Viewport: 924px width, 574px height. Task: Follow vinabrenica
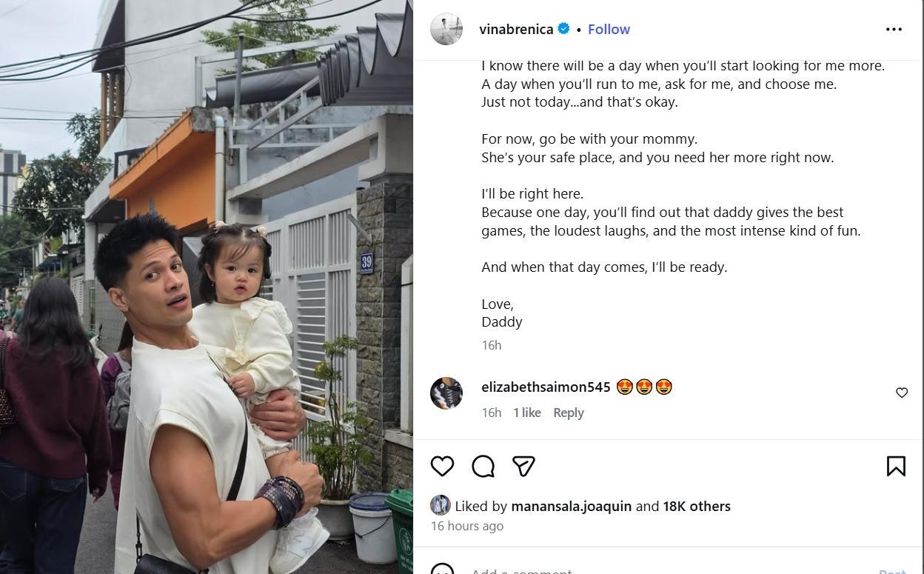click(x=609, y=29)
